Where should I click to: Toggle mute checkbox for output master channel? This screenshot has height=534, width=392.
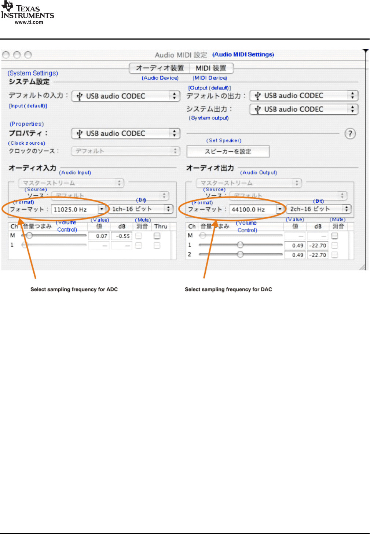click(334, 236)
